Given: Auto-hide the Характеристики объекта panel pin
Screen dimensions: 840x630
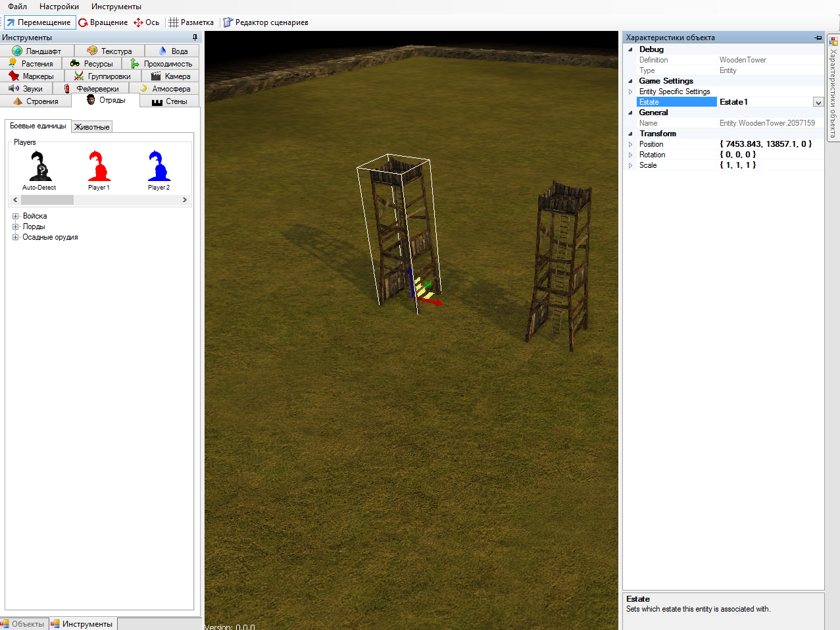Looking at the screenshot, I should (x=818, y=38).
